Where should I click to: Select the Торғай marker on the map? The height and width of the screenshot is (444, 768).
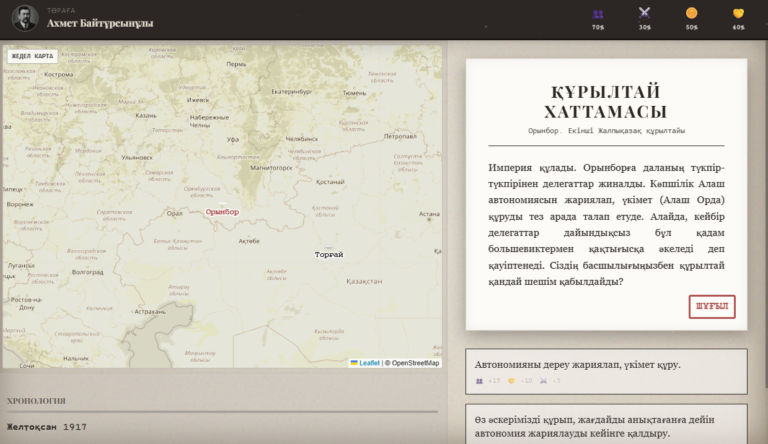pyautogui.click(x=329, y=254)
